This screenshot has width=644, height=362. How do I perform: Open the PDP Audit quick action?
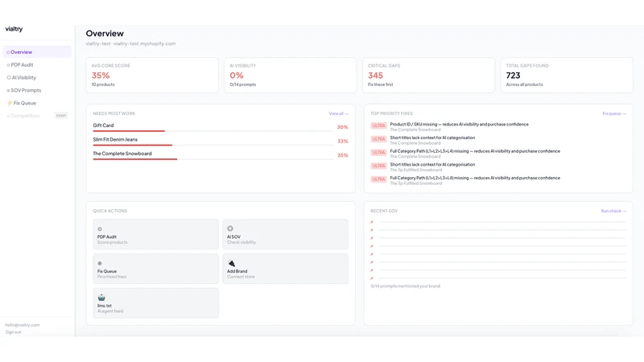click(155, 234)
